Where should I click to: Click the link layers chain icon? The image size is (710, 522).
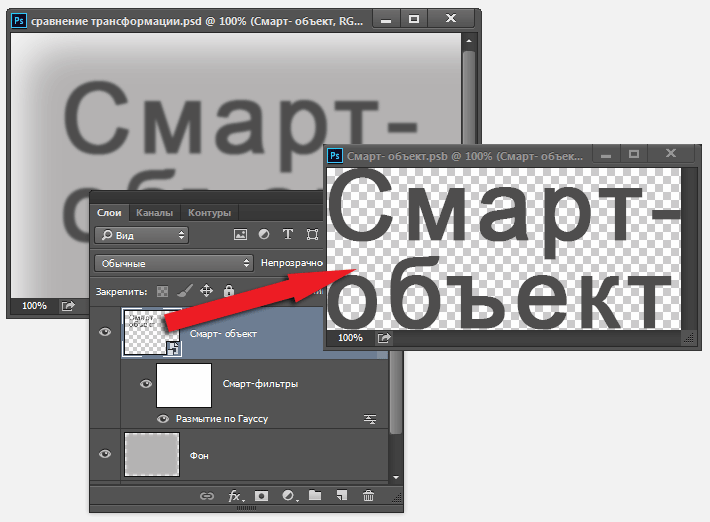point(207,496)
